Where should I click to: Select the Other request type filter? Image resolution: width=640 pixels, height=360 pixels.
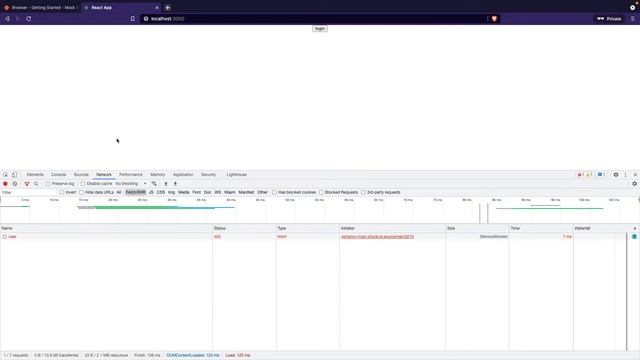pyautogui.click(x=262, y=192)
